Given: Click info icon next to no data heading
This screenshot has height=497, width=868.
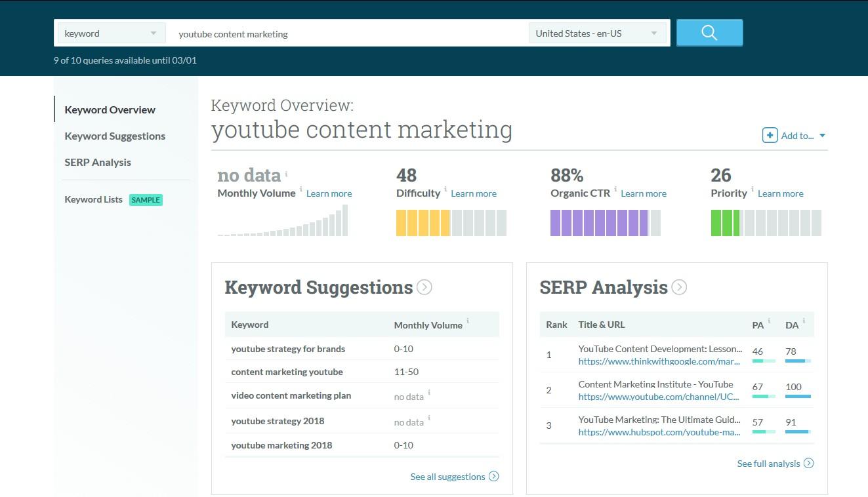Looking at the screenshot, I should tap(286, 174).
